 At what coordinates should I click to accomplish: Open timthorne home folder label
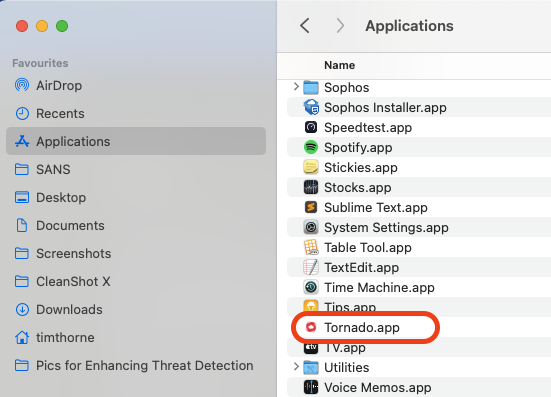click(65, 337)
